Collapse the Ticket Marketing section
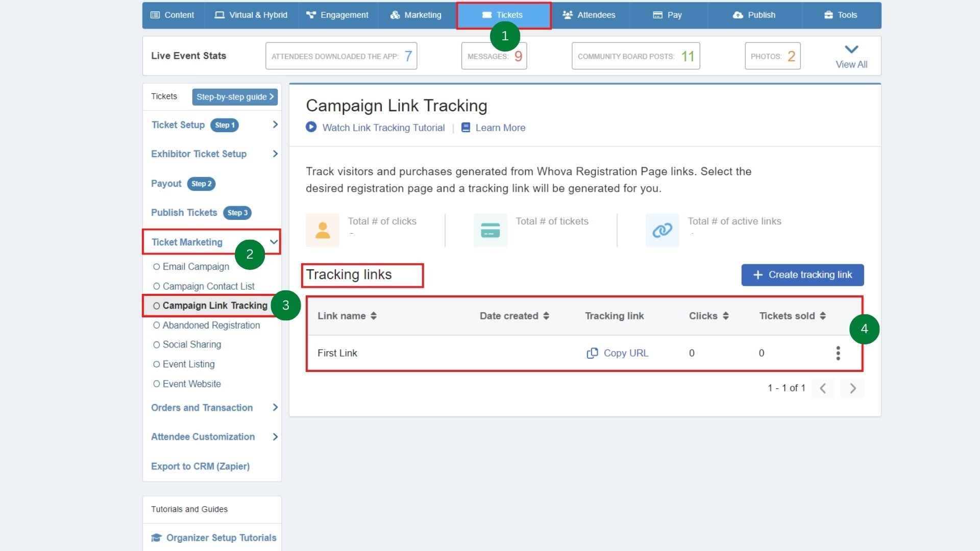The width and height of the screenshot is (980, 551). coord(274,242)
